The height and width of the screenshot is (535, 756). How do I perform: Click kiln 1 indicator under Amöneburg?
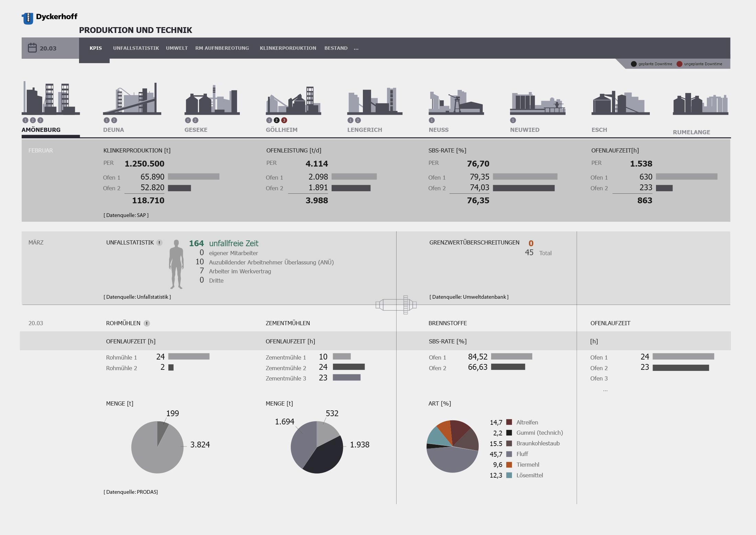pos(25,120)
